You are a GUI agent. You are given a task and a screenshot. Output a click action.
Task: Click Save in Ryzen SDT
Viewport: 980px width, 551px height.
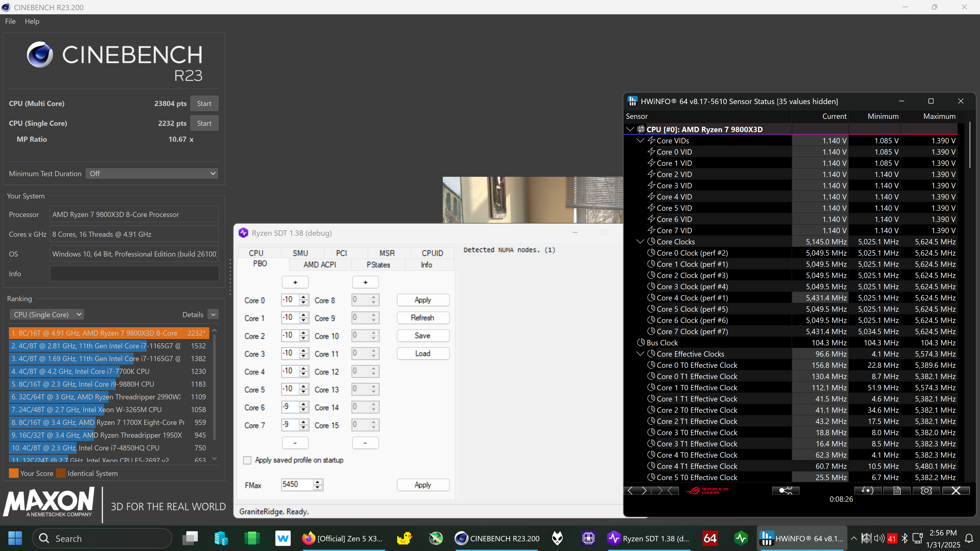423,335
